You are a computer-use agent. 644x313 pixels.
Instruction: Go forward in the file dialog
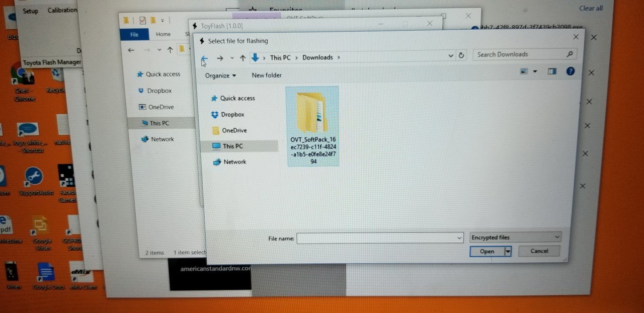coord(220,58)
